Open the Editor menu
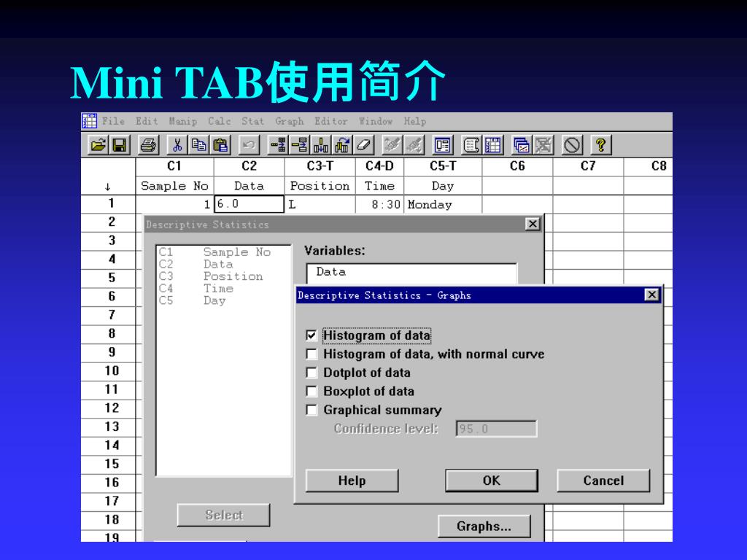This screenshot has height=560, width=747. [x=331, y=121]
